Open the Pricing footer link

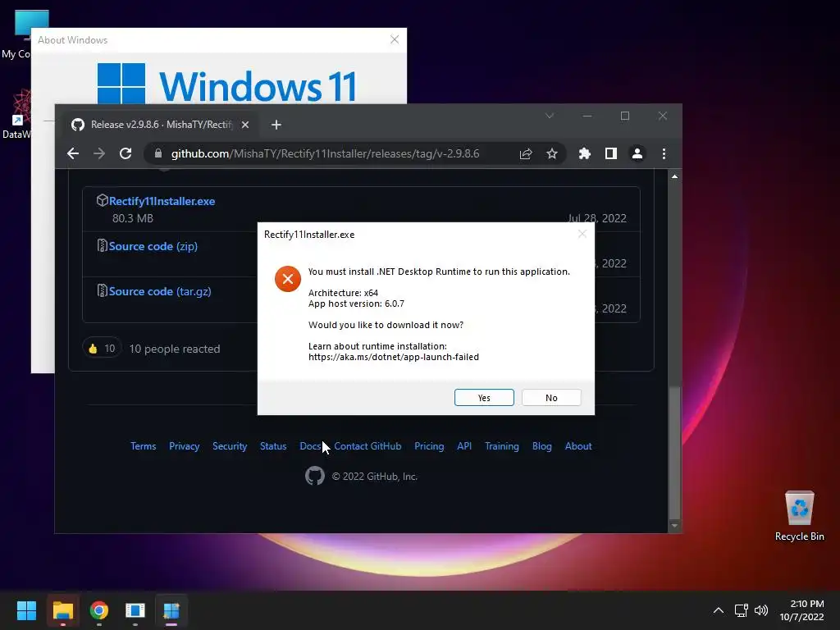[429, 445]
